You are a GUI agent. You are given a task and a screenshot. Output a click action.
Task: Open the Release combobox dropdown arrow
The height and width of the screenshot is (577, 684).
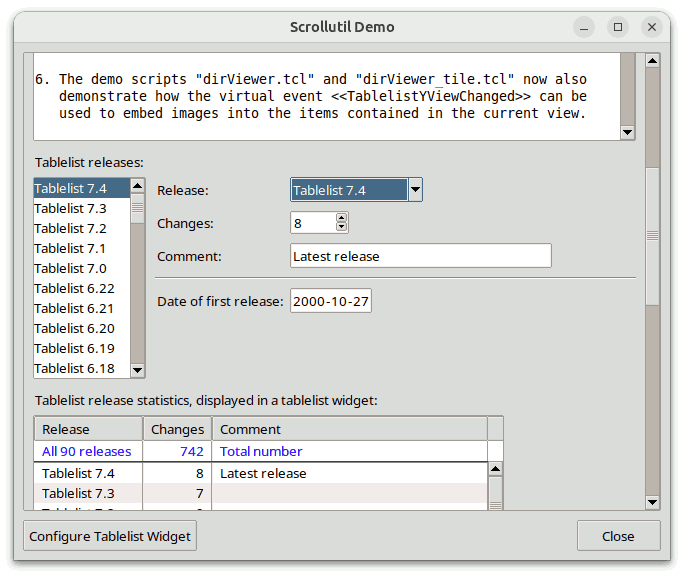click(x=415, y=190)
